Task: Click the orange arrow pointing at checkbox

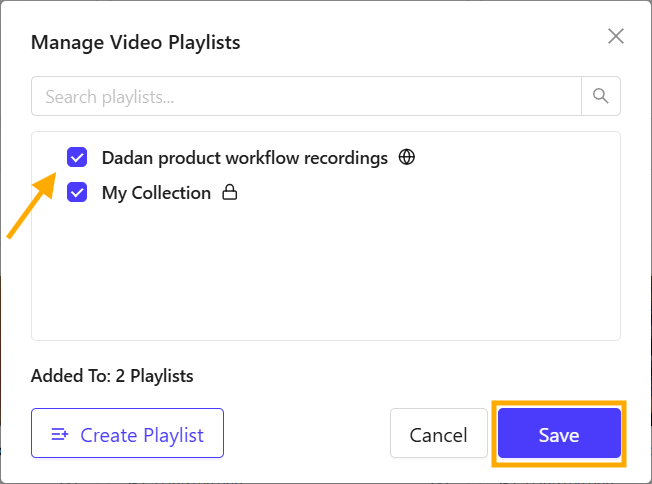Action: point(30,207)
